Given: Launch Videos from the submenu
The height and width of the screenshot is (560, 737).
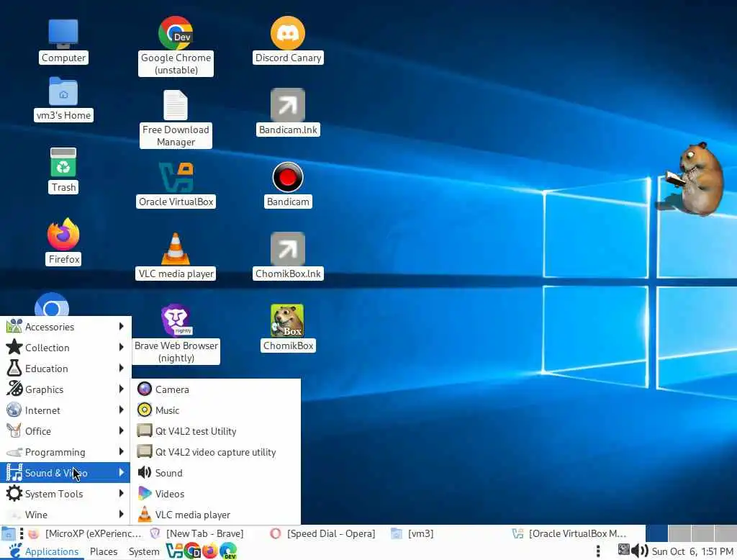Looking at the screenshot, I should 216,494.
